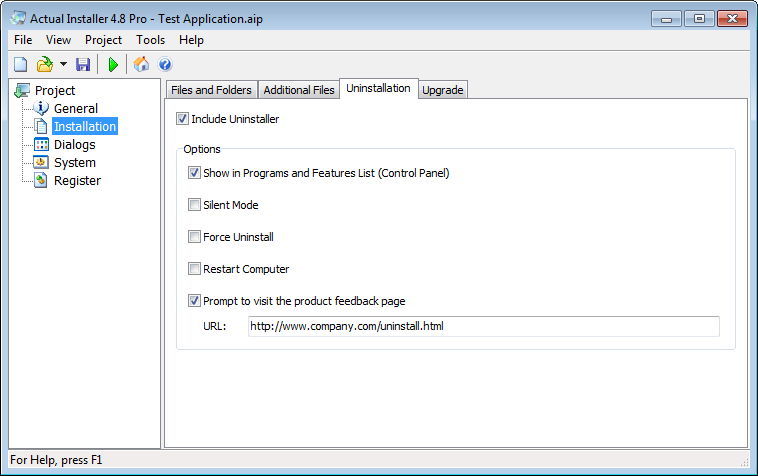The height and width of the screenshot is (476, 758).
Task: Click the Open Project folder icon
Action: (x=45, y=64)
